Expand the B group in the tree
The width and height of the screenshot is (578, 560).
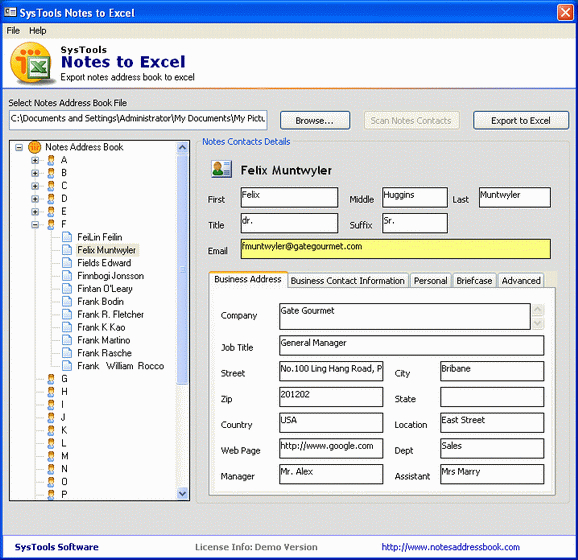click(x=35, y=173)
